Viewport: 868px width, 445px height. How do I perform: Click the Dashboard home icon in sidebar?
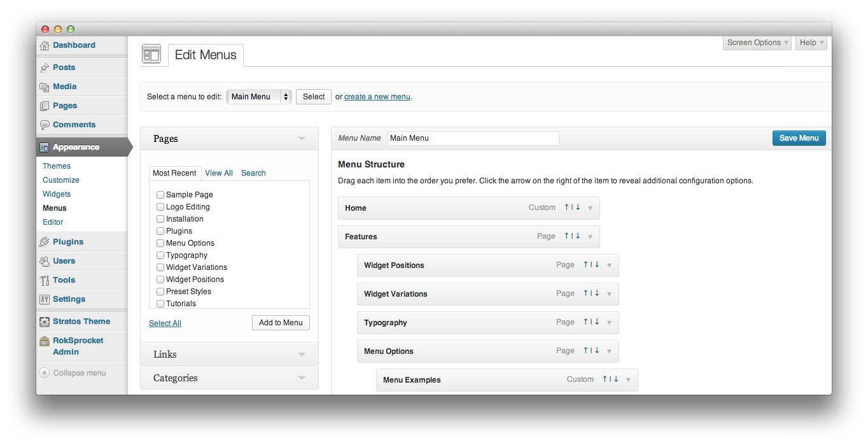[45, 46]
